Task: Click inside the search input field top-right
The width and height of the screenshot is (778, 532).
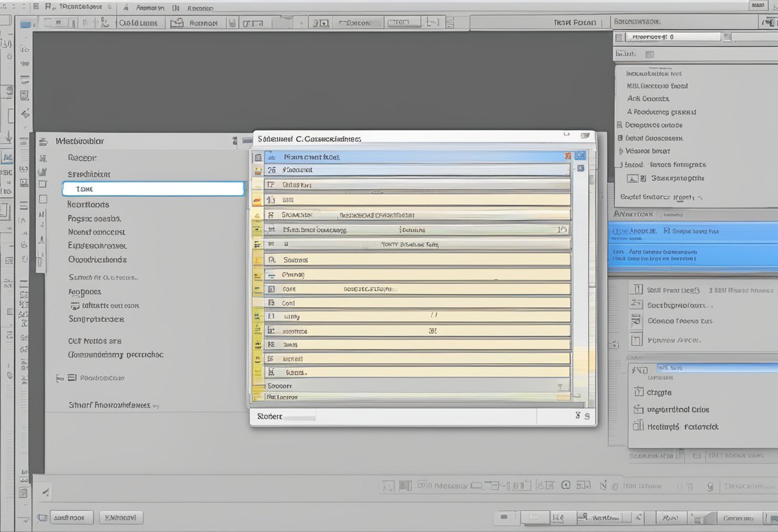Action: [671, 36]
